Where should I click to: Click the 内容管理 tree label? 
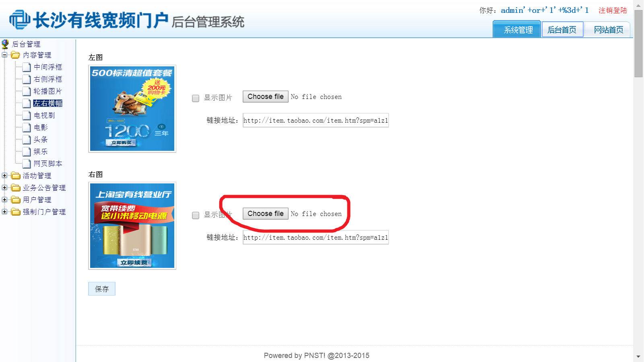(37, 55)
